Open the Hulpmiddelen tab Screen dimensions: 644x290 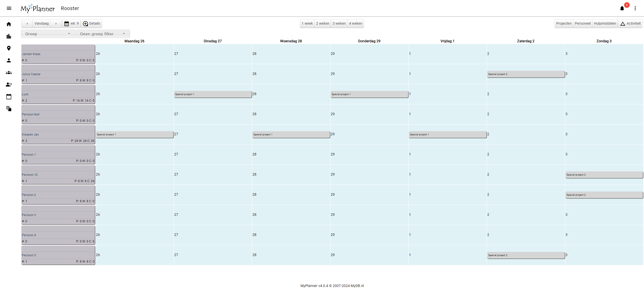tap(605, 23)
